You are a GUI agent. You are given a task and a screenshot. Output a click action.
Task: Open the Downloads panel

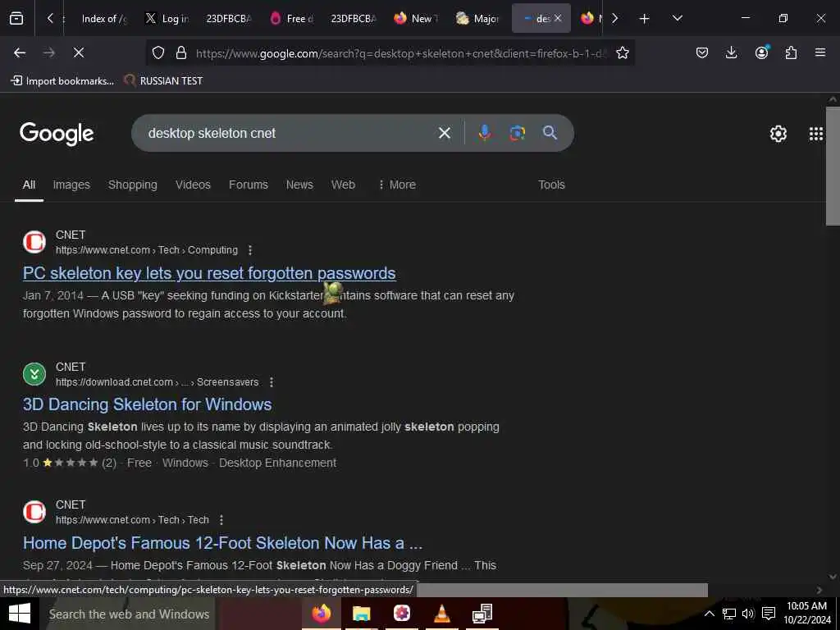(x=731, y=52)
